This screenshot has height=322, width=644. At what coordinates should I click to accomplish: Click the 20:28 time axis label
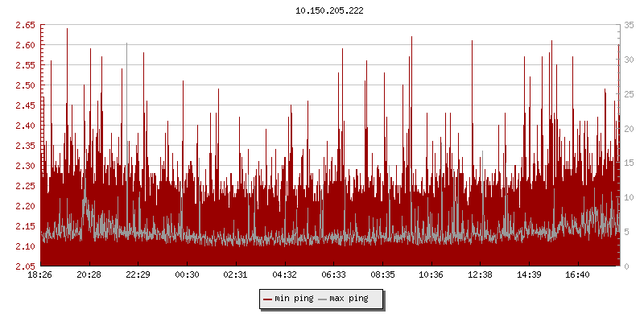tap(89, 275)
